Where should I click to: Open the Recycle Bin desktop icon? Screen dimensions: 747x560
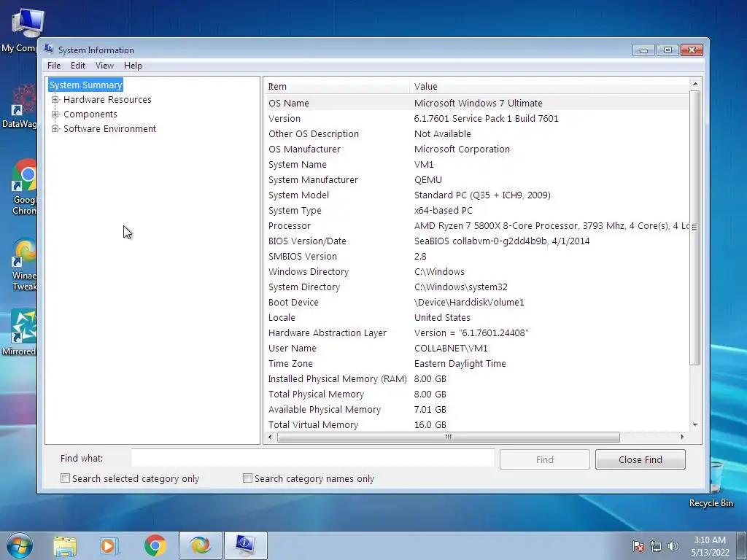[711, 486]
